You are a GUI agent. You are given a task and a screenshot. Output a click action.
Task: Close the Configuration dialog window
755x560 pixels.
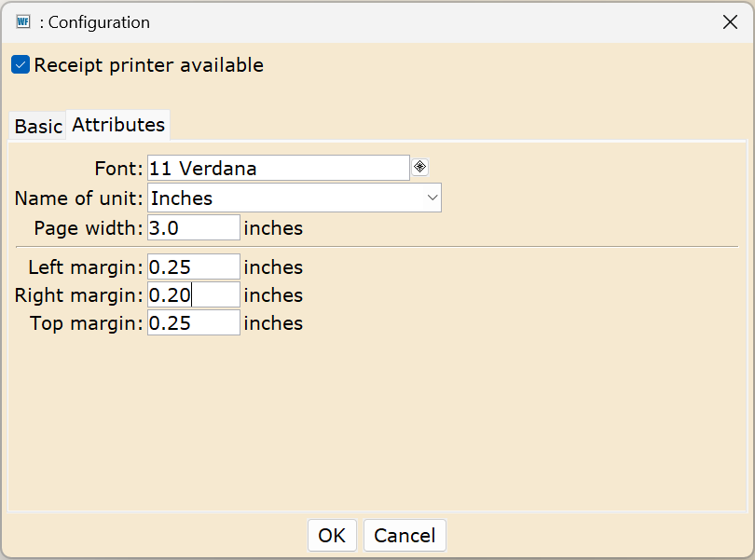tap(730, 22)
